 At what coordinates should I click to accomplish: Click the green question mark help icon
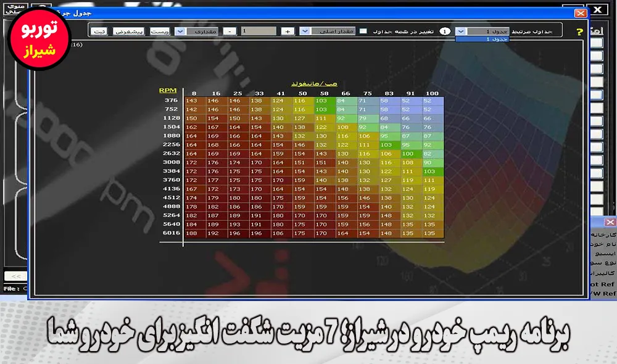[x=579, y=32]
